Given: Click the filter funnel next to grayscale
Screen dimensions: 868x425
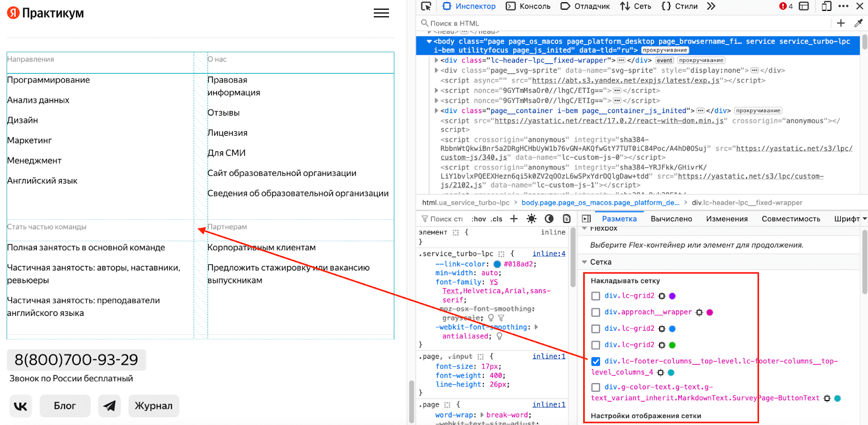Looking at the screenshot, I should click(x=501, y=318).
